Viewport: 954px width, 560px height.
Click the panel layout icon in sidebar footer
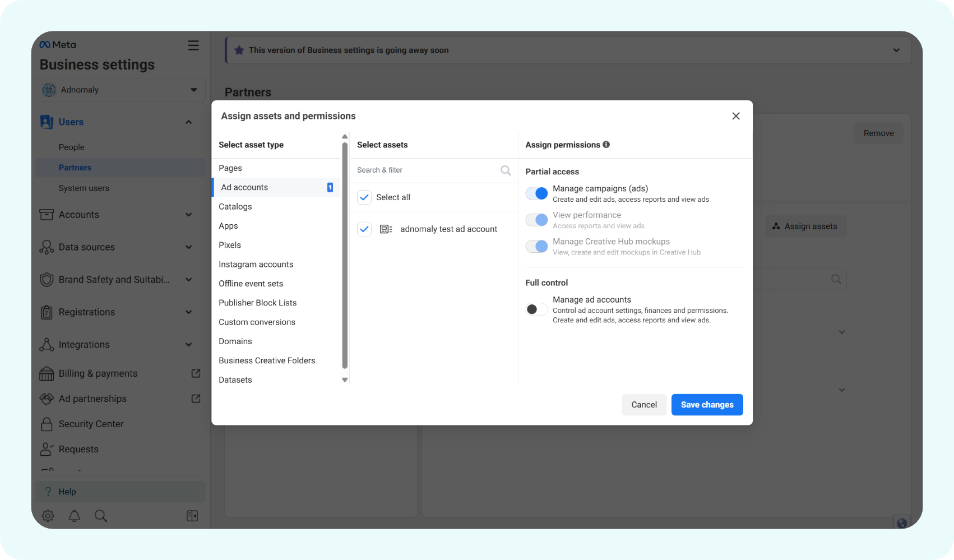click(192, 516)
